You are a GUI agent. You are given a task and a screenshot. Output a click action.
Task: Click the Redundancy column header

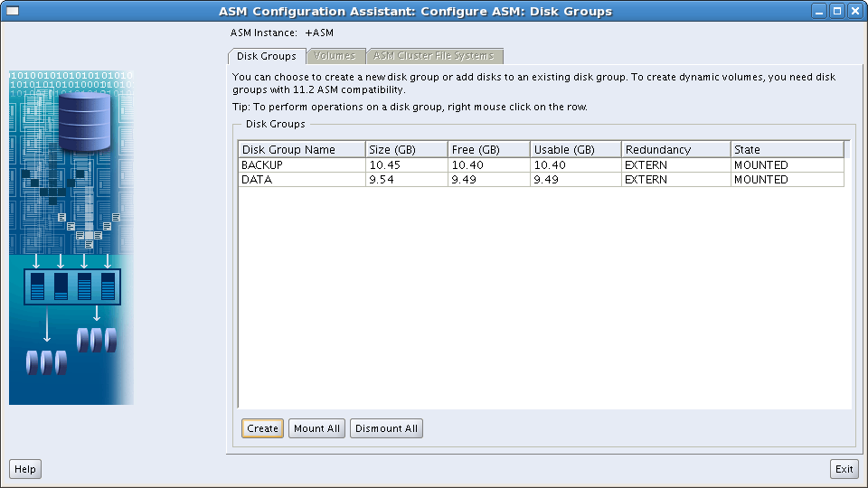[x=676, y=149]
